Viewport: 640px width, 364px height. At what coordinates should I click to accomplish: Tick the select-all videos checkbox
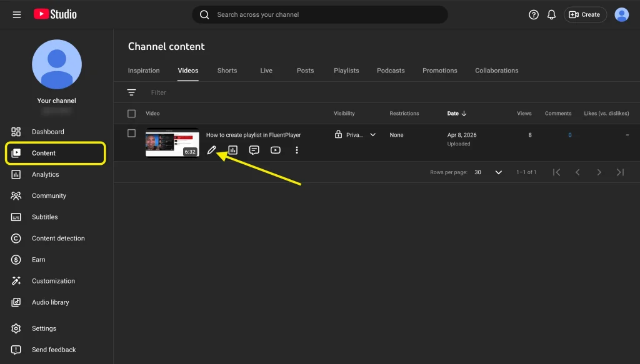132,113
